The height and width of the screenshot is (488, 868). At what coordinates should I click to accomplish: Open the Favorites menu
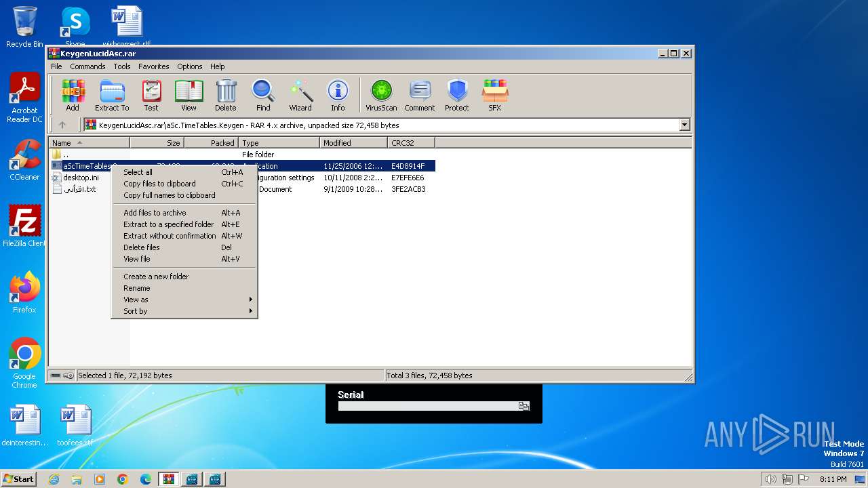click(x=153, y=66)
